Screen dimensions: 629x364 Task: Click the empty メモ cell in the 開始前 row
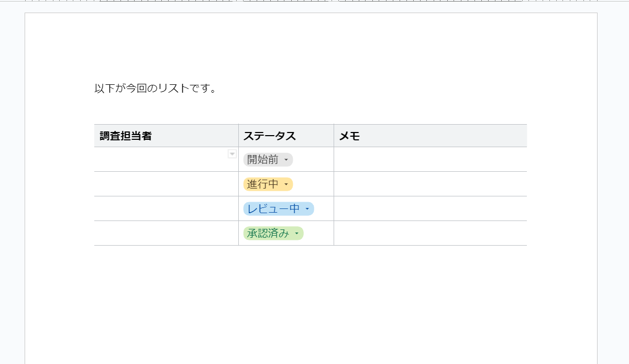click(x=430, y=160)
